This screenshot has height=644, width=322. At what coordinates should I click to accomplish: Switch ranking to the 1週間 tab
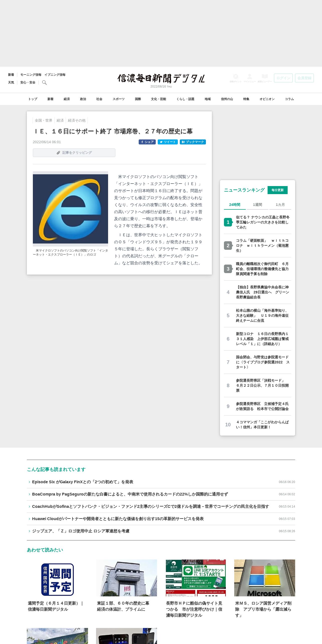258,205
